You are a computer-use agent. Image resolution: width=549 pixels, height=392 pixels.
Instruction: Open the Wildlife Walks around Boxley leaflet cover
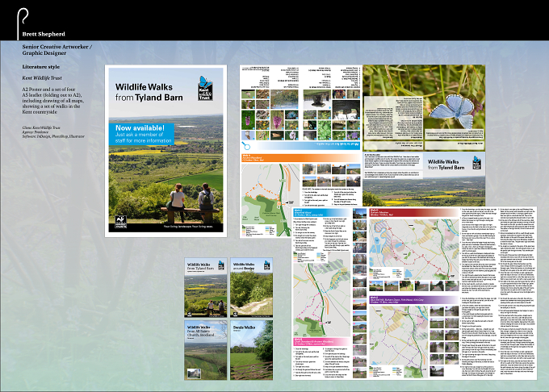251,287
